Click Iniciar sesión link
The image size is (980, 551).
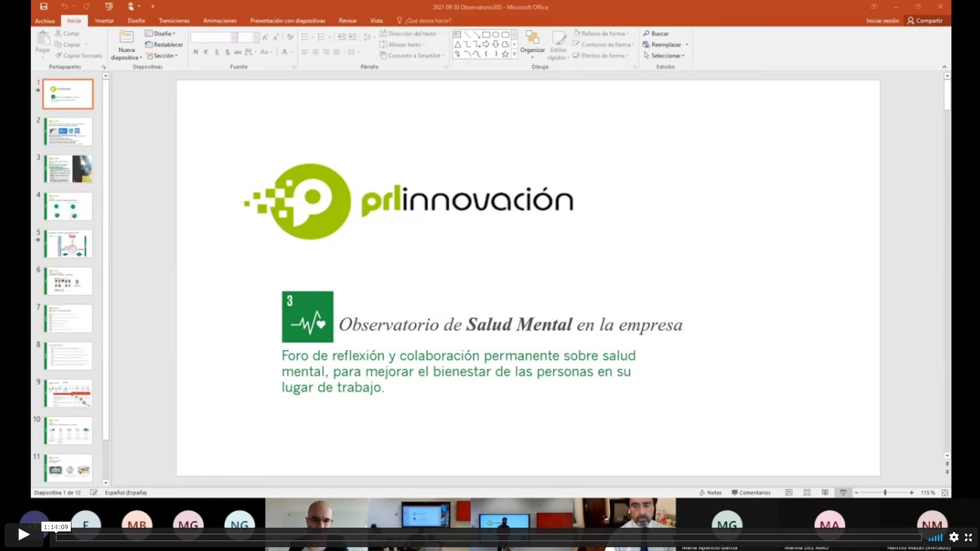point(882,21)
